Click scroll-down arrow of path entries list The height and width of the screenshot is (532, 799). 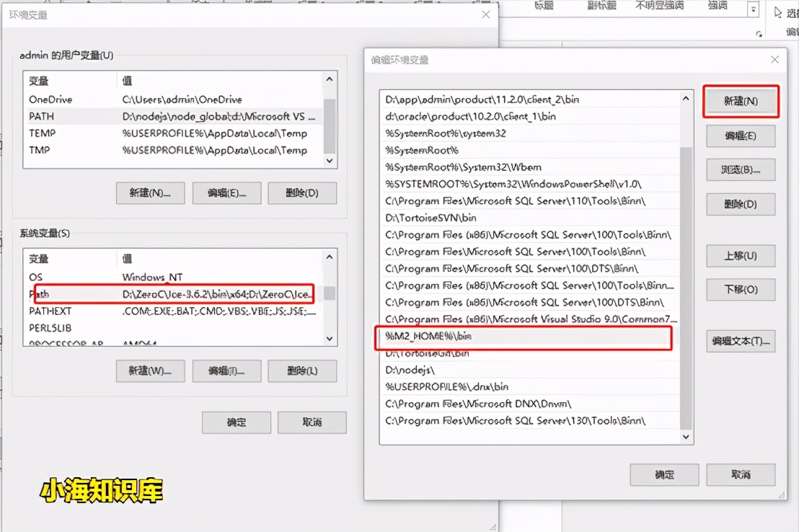click(x=686, y=437)
